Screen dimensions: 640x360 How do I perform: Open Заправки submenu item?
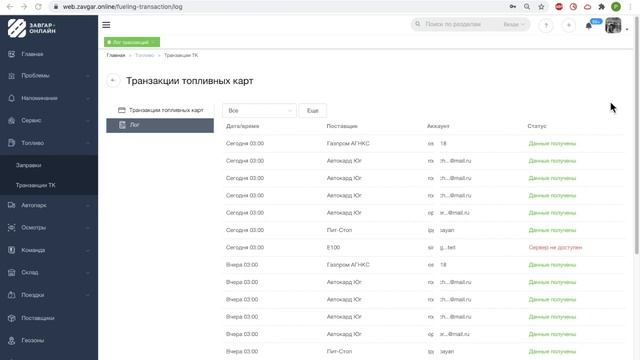coord(29,165)
